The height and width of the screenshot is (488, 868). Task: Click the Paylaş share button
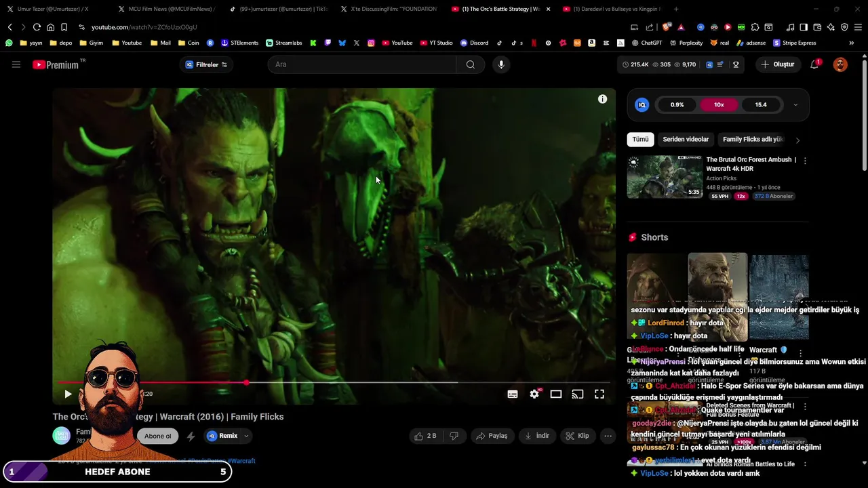492,436
